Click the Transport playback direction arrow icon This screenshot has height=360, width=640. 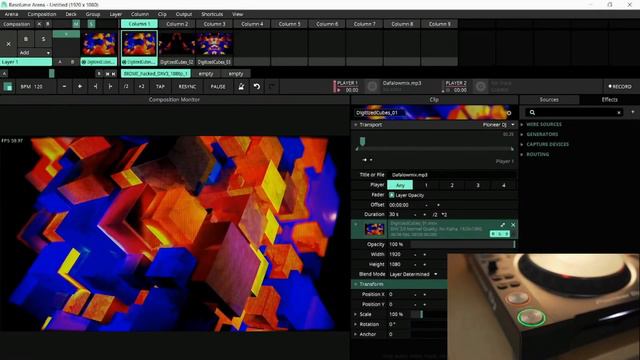pos(364,160)
